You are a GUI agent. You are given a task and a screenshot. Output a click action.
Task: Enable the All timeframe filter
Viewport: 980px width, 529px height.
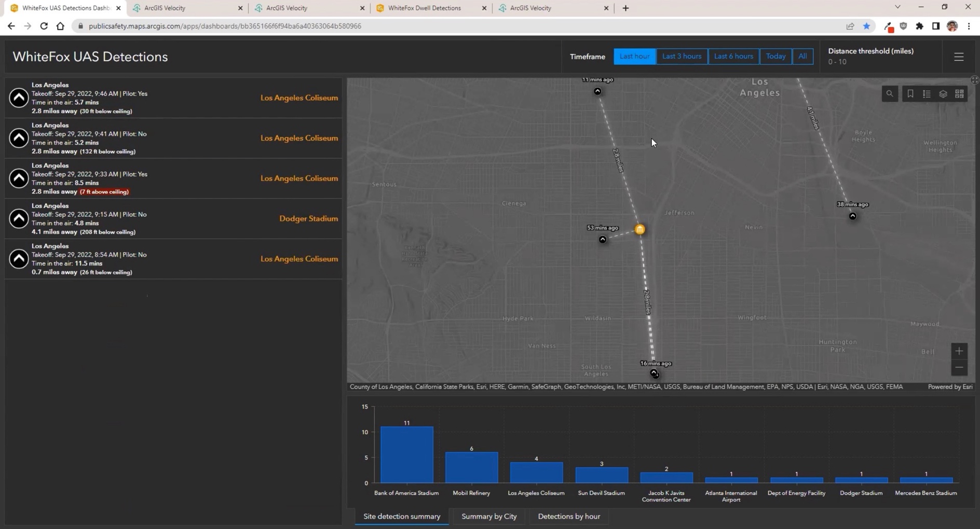pos(803,56)
